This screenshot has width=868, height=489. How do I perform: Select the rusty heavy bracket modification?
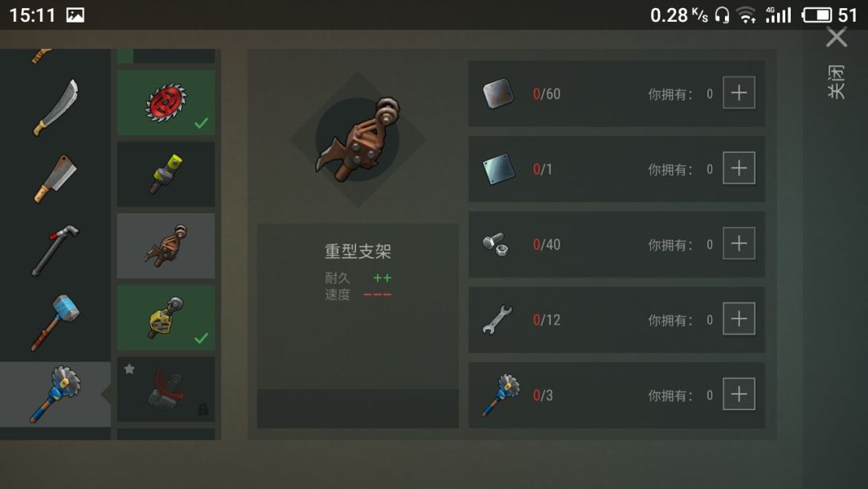click(x=166, y=246)
